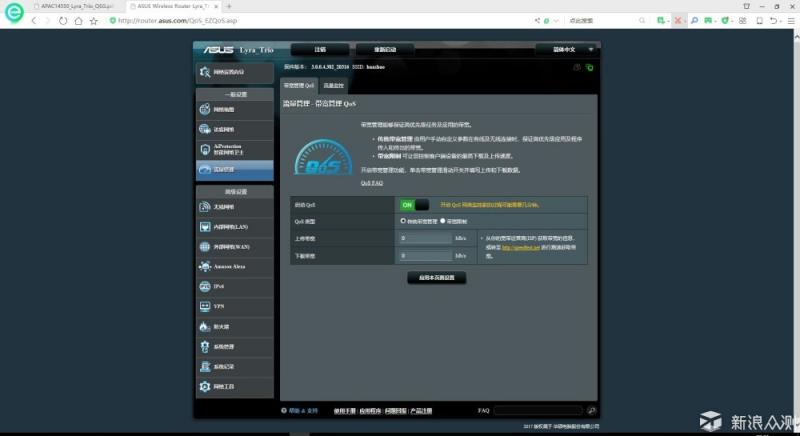Open the WAN globe sidebar icon
Screen dimensions: 800x436
(205, 246)
